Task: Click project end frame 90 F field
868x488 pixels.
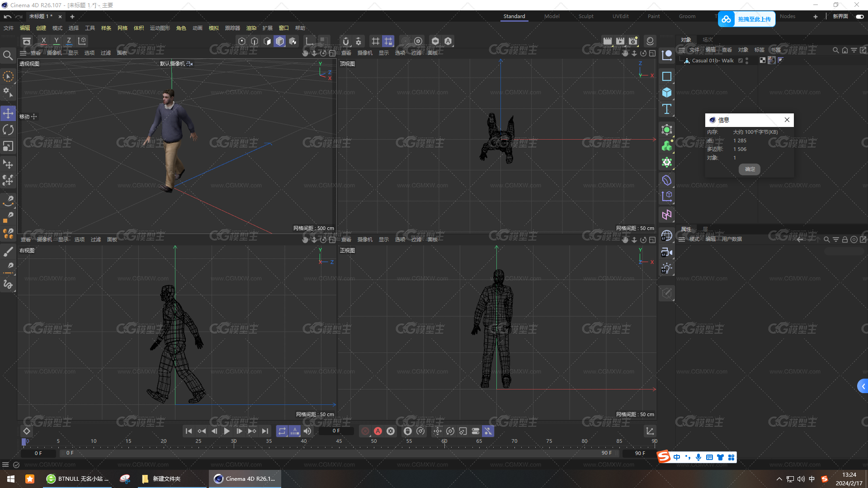Action: pos(639,453)
